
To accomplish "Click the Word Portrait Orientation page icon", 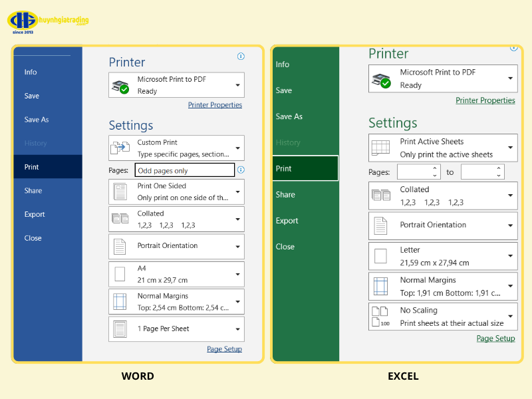I will click(120, 246).
